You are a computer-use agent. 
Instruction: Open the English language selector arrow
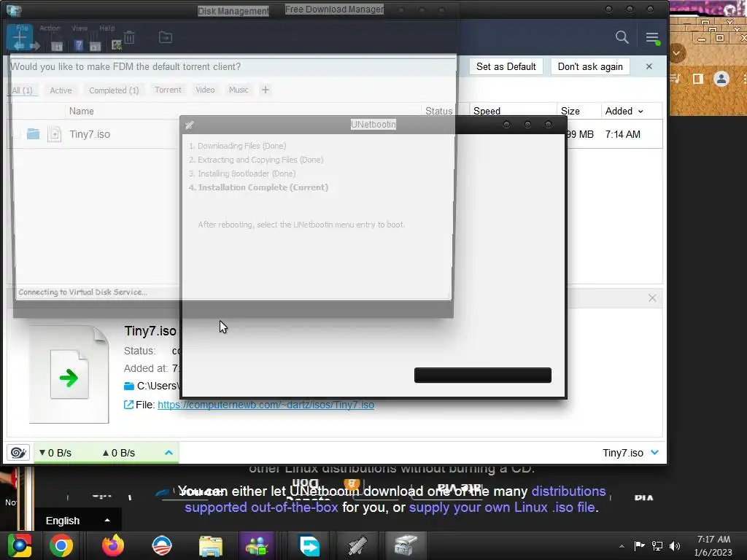point(107,521)
